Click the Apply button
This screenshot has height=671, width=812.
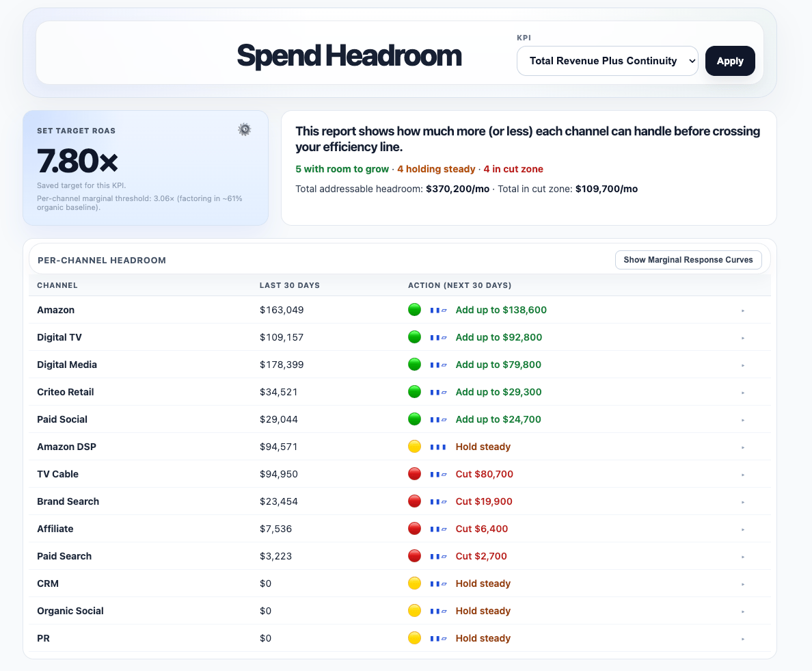[730, 61]
